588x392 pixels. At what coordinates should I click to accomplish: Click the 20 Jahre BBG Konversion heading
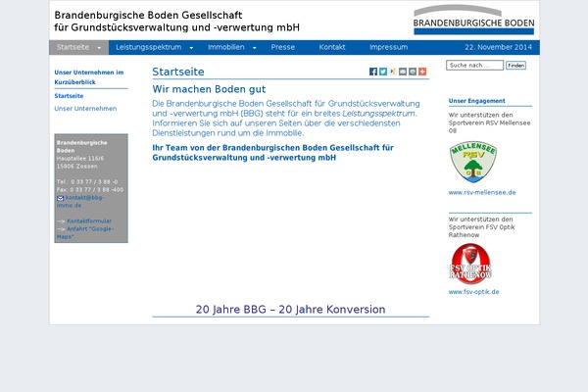tap(291, 309)
